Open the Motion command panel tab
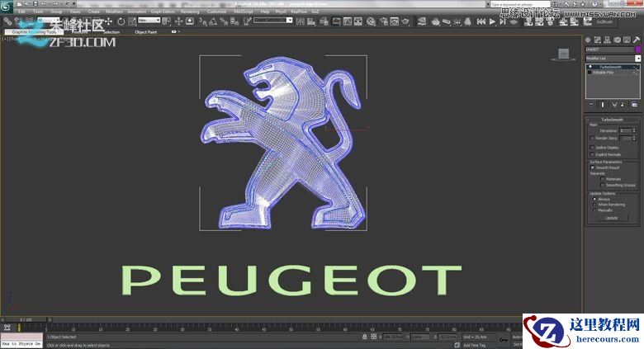The height and width of the screenshot is (349, 644). click(617, 40)
